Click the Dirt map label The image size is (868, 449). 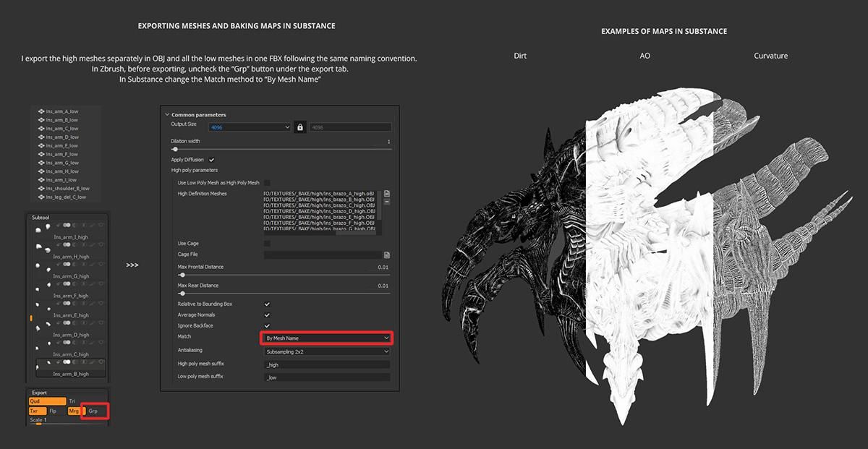[x=520, y=56]
